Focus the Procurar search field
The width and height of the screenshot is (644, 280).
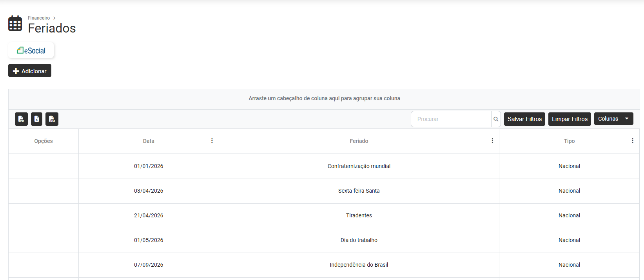pyautogui.click(x=451, y=119)
